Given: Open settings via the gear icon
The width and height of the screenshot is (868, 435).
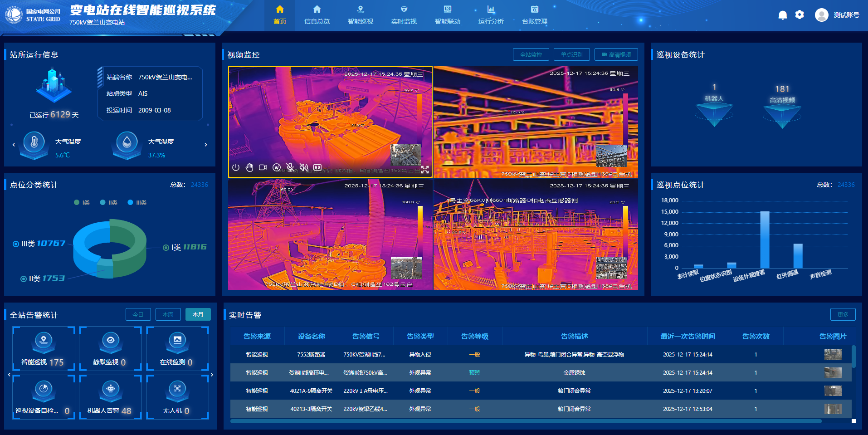Looking at the screenshot, I should click(800, 15).
